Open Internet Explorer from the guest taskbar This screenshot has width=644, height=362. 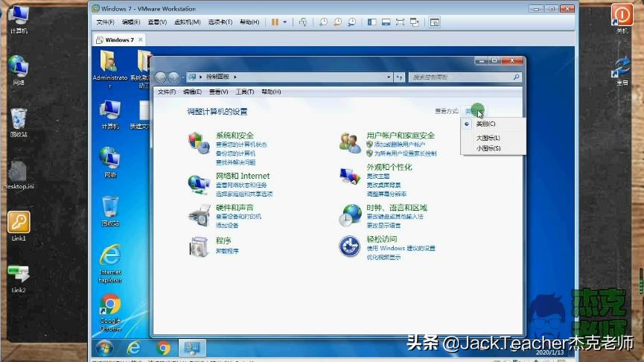133,348
